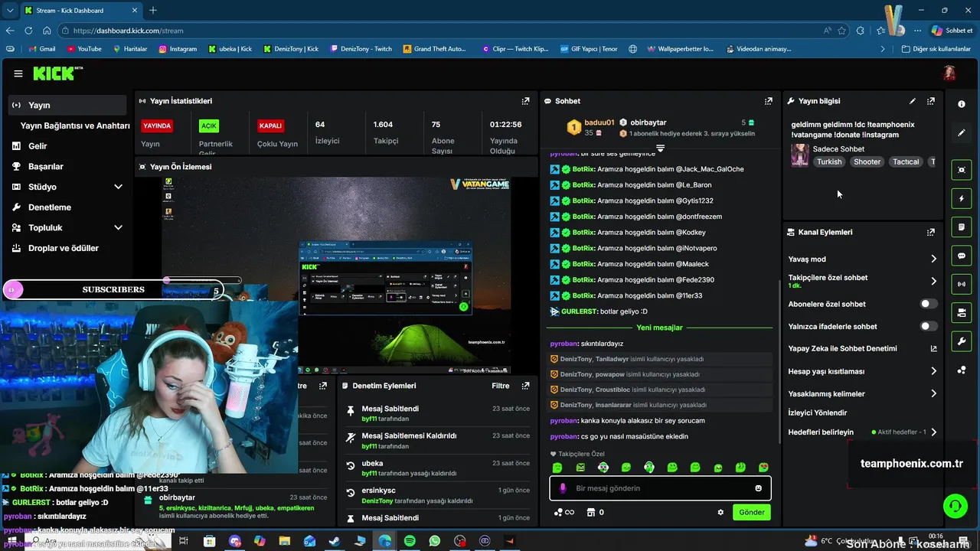Expand the Topluluk sidebar section
This screenshot has width=980, height=551.
coord(118,227)
